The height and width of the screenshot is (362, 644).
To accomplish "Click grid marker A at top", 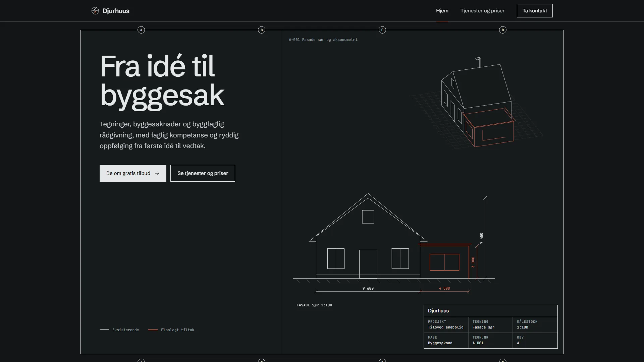I will (141, 30).
